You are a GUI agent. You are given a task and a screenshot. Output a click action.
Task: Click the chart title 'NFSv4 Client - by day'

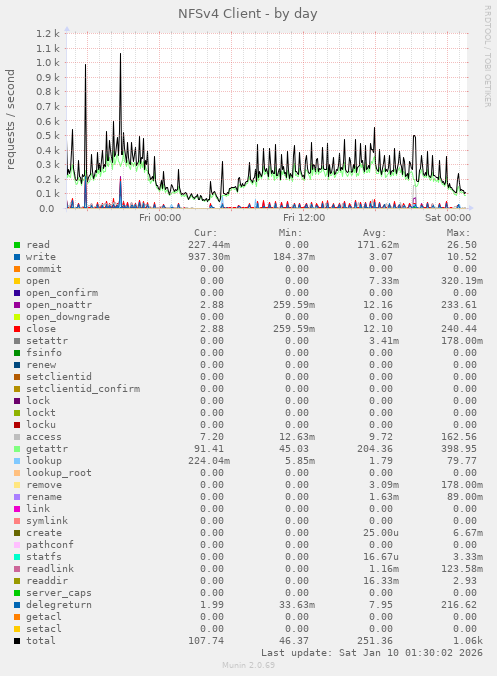[x=248, y=14]
